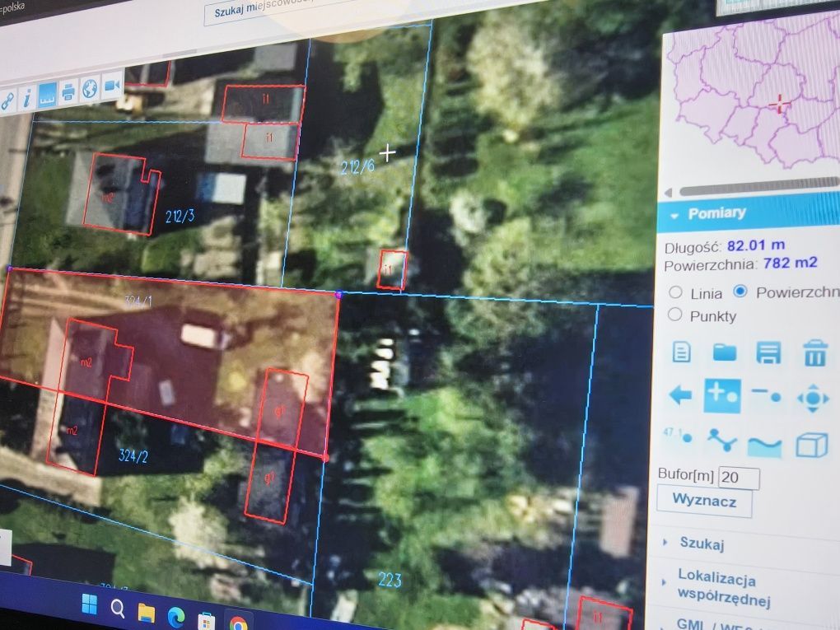840x630 pixels.
Task: Select the move point tool
Action: [x=813, y=398]
